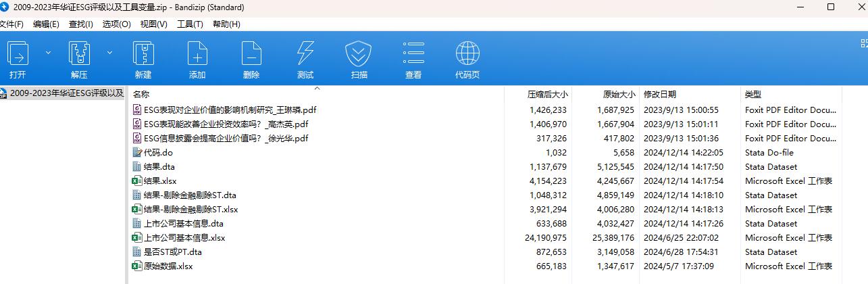
Task: Click PDF icon of ESG信息披露会提高企业价值吗 file
Action: (138, 138)
